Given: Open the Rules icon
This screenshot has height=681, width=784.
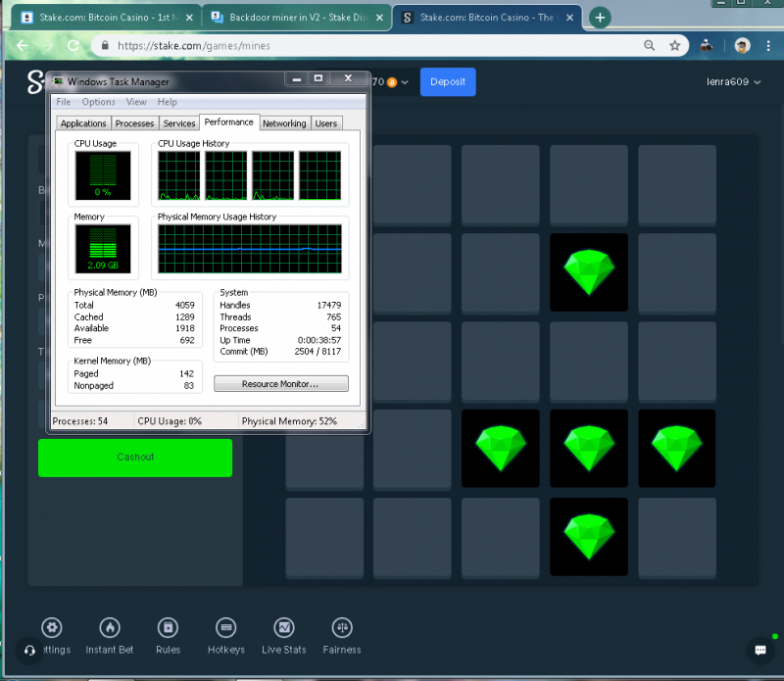Looking at the screenshot, I should coord(168,627).
